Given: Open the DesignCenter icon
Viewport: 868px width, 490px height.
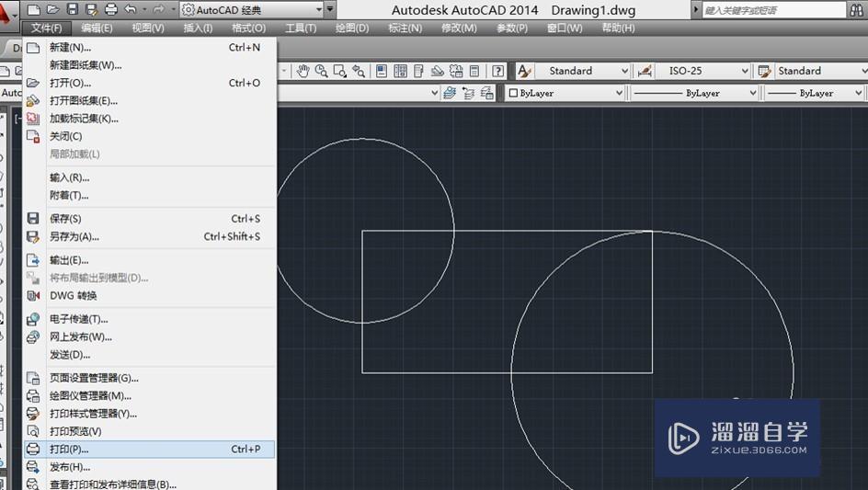Looking at the screenshot, I should pos(400,71).
